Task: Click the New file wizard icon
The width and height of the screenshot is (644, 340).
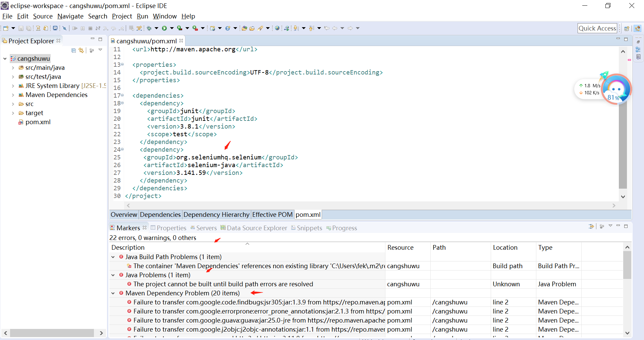Action: point(6,28)
